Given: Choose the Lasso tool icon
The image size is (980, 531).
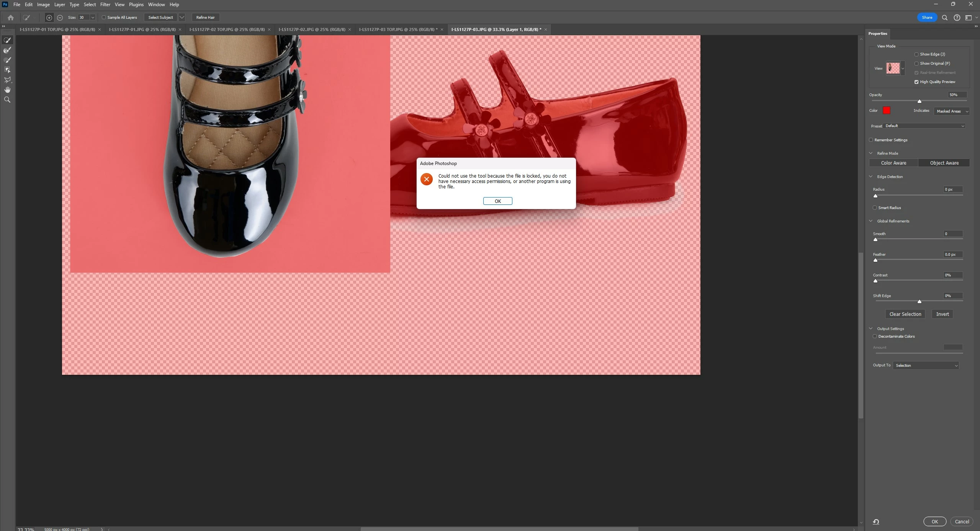Looking at the screenshot, I should [7, 80].
